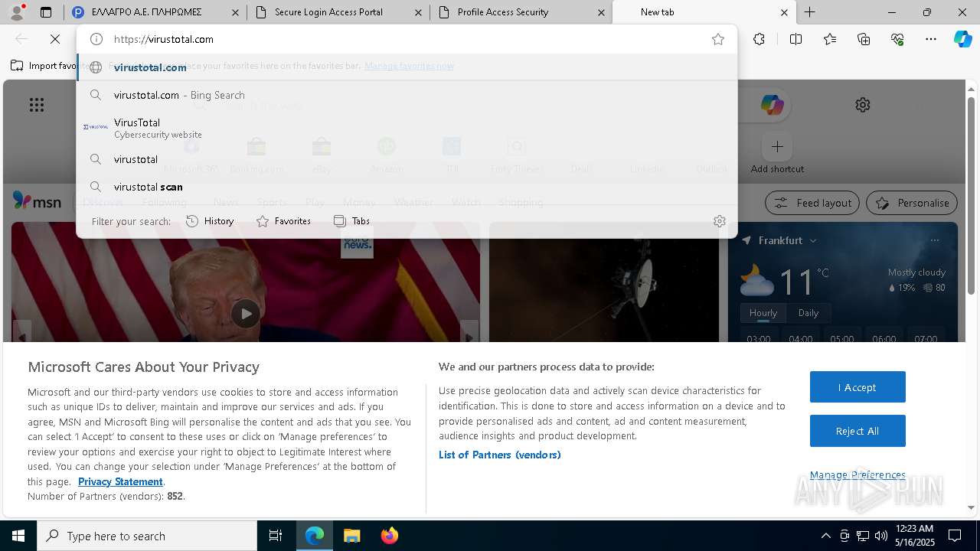Filter search by Favorites

click(283, 221)
